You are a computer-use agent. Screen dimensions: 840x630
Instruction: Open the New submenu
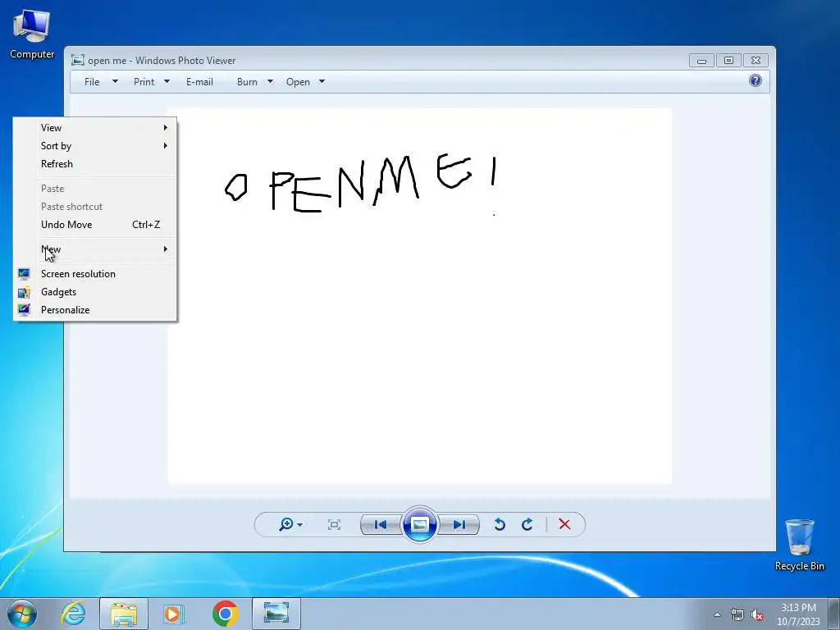click(95, 249)
